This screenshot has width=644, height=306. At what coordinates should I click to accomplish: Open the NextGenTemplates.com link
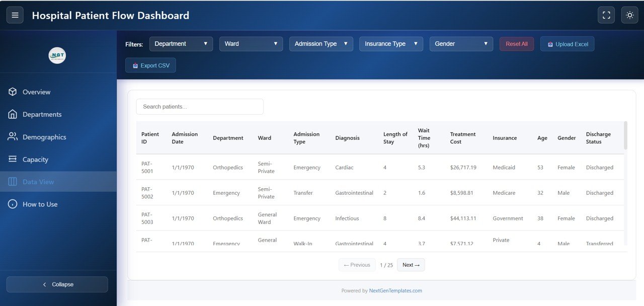(x=395, y=290)
